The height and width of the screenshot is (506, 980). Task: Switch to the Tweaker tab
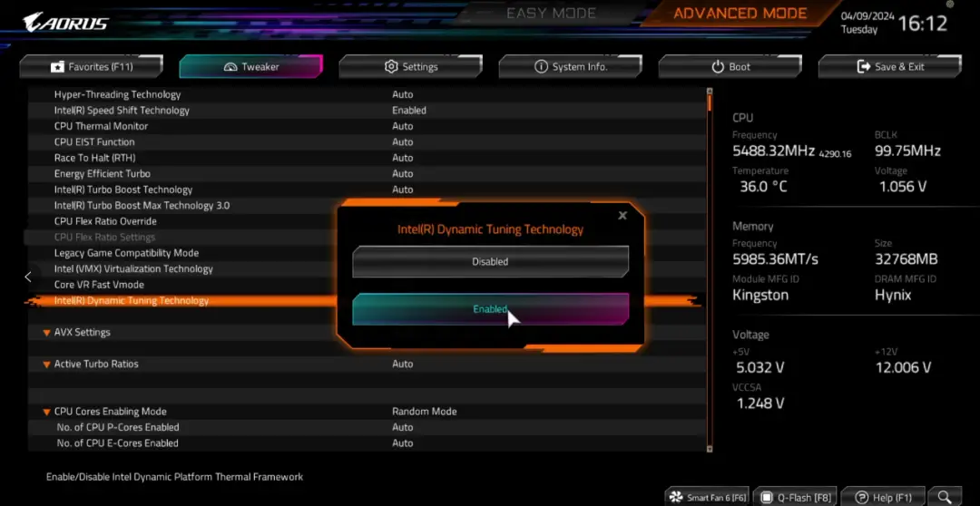point(251,66)
